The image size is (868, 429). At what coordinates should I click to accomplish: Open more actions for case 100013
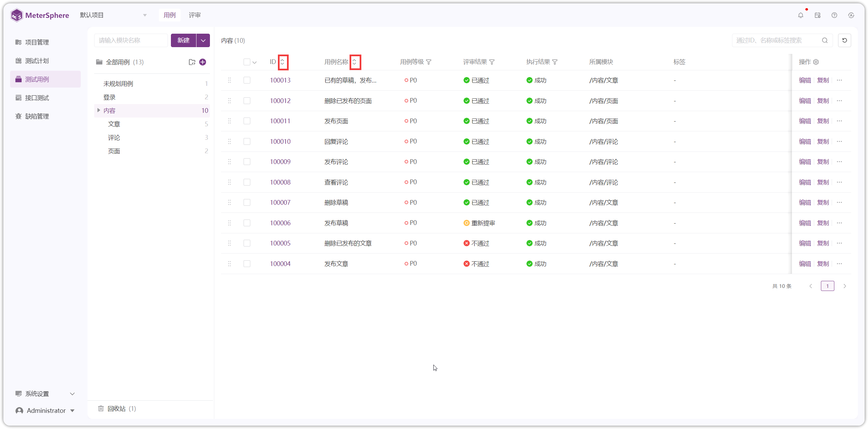(x=839, y=80)
